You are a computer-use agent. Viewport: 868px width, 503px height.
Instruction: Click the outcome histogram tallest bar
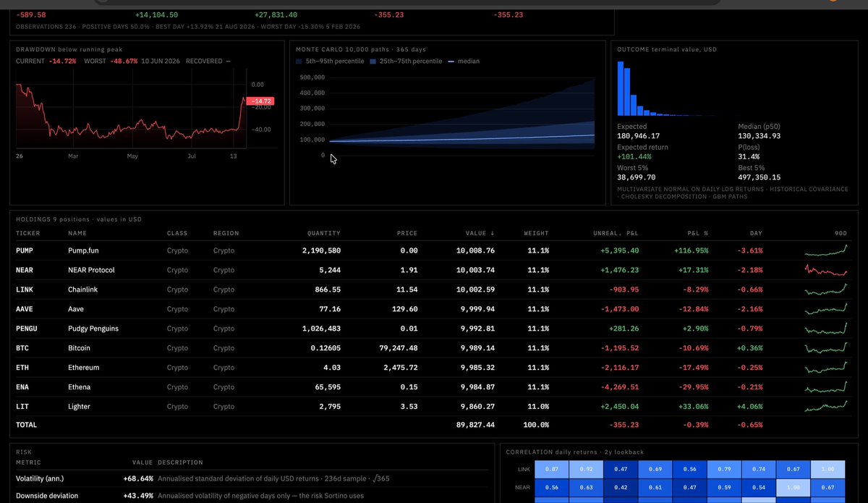(x=621, y=88)
